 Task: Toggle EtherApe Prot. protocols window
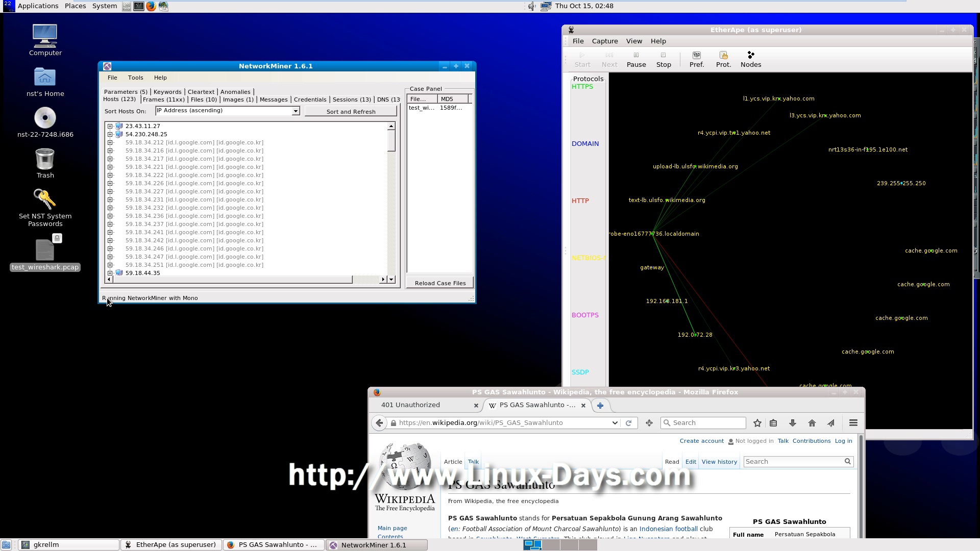pyautogui.click(x=723, y=59)
